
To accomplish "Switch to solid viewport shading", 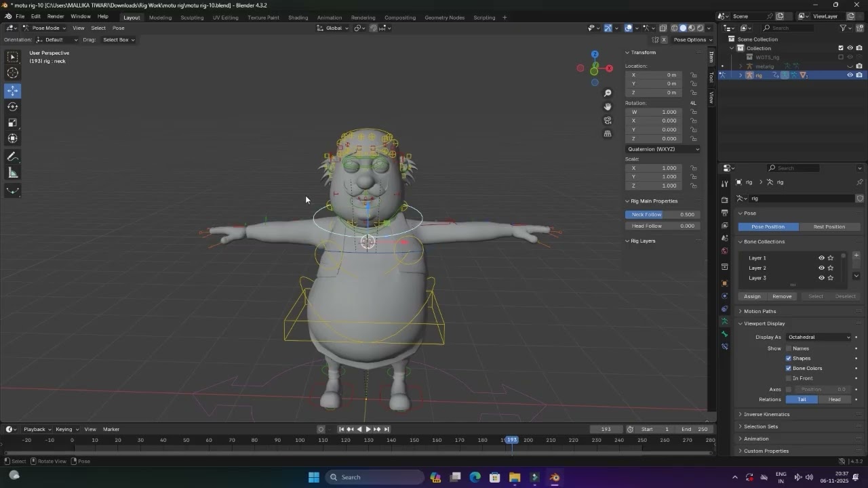I will 683,28.
